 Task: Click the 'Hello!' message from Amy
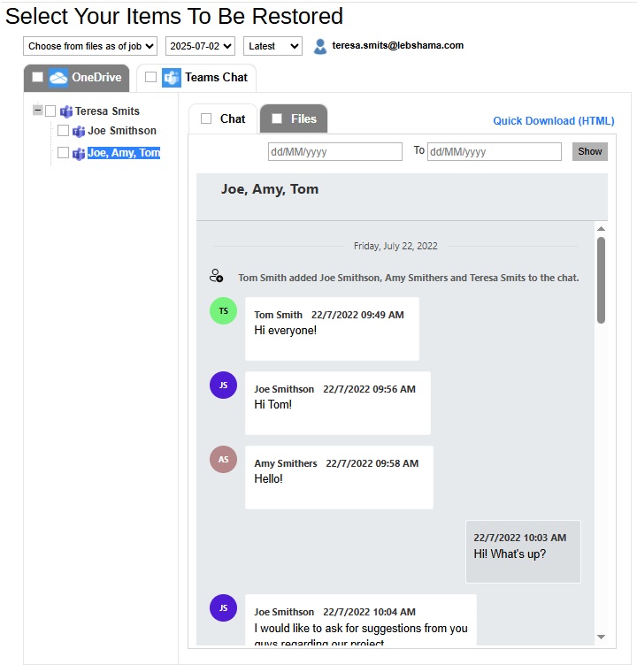coord(339,477)
